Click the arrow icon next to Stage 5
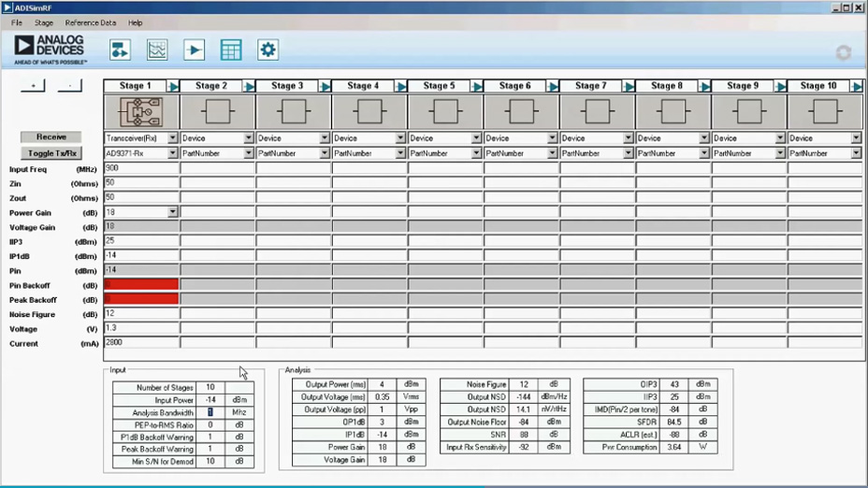The width and height of the screenshot is (868, 488). [476, 86]
